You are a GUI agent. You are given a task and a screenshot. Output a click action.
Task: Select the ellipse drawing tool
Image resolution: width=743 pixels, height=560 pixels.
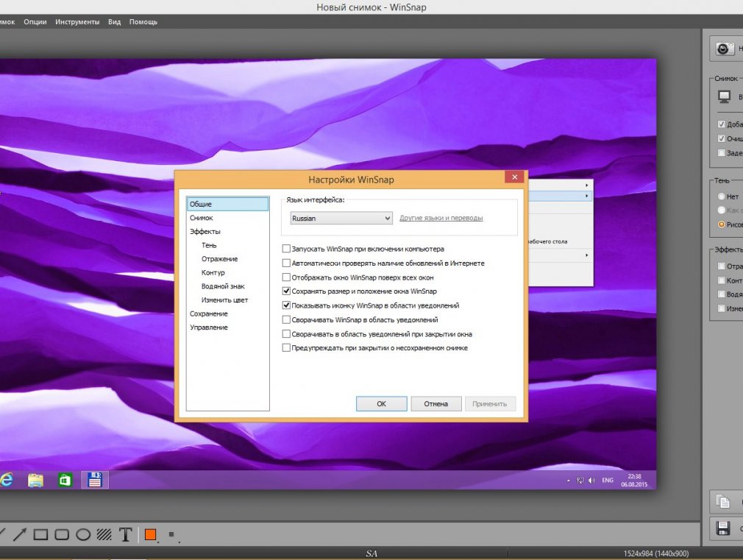point(83,534)
